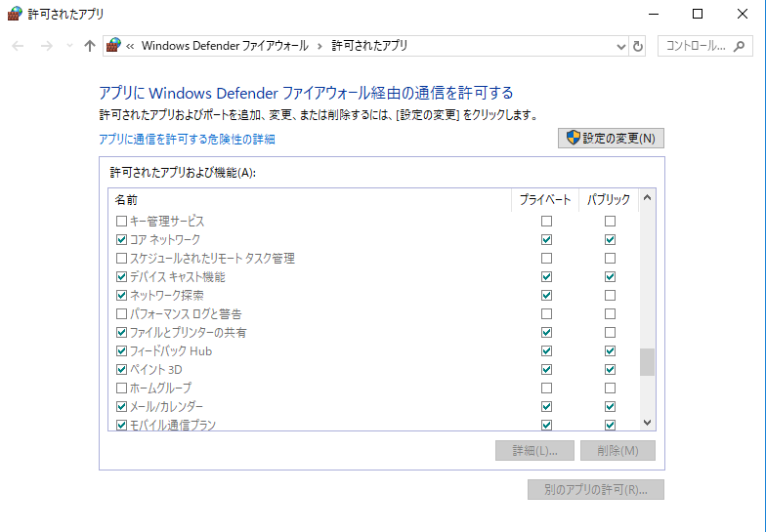Click the firewall icon in the address bar

point(113,45)
